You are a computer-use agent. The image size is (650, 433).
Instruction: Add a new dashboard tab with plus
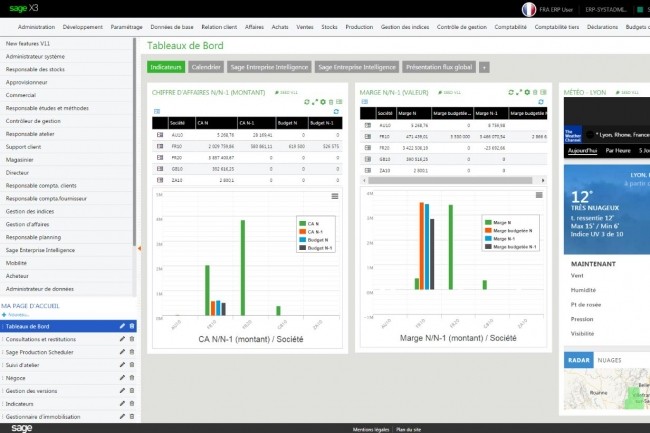click(x=484, y=68)
